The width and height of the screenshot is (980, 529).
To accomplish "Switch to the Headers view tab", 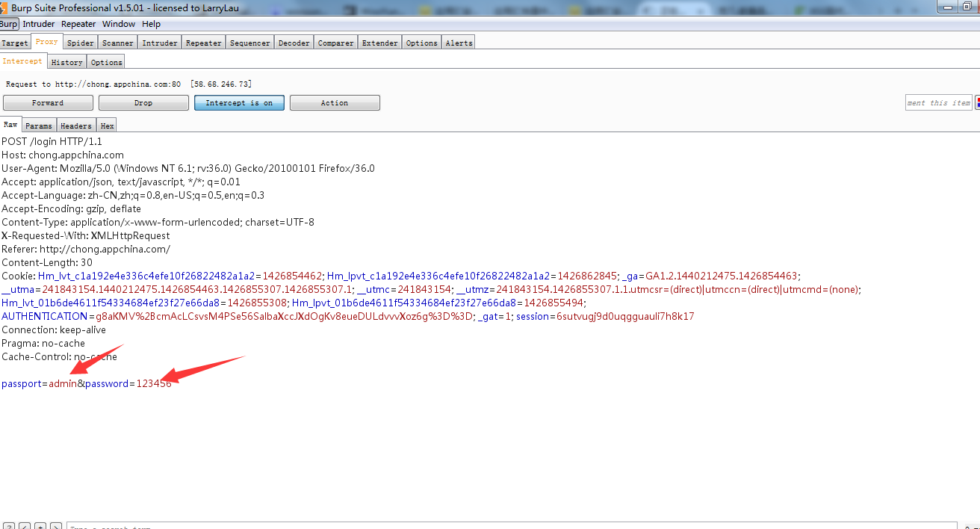I will [76, 126].
